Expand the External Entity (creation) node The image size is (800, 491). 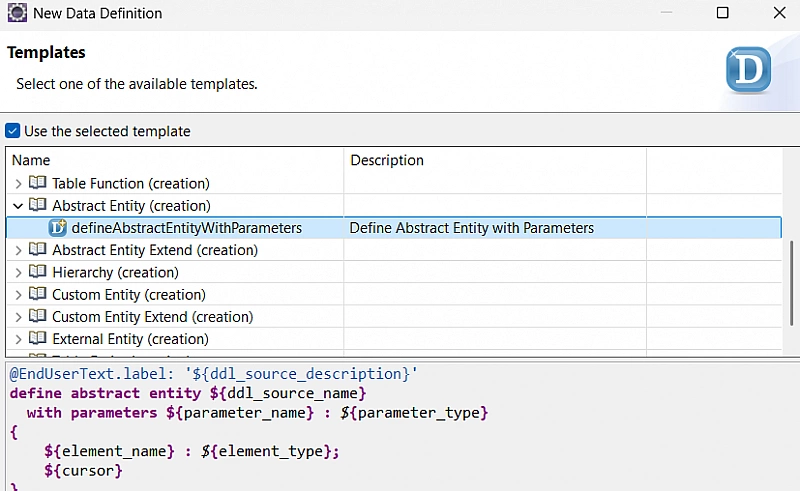click(18, 339)
